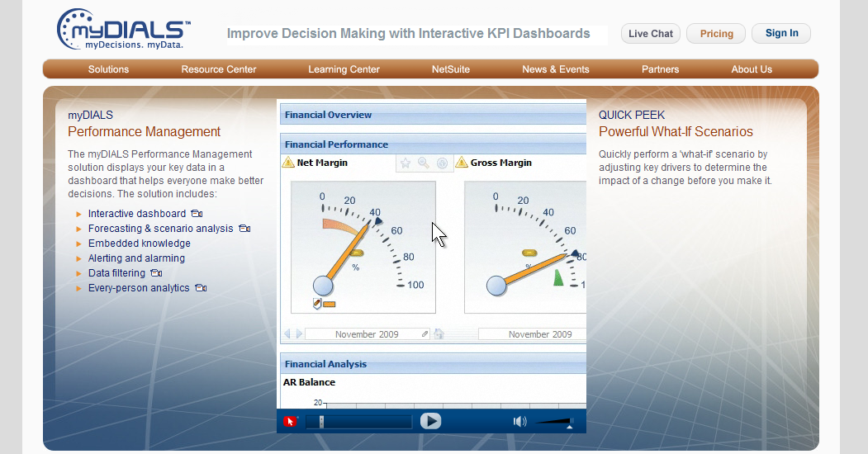Click the red cursor icon in player bar
This screenshot has width=868, height=454.
click(290, 422)
